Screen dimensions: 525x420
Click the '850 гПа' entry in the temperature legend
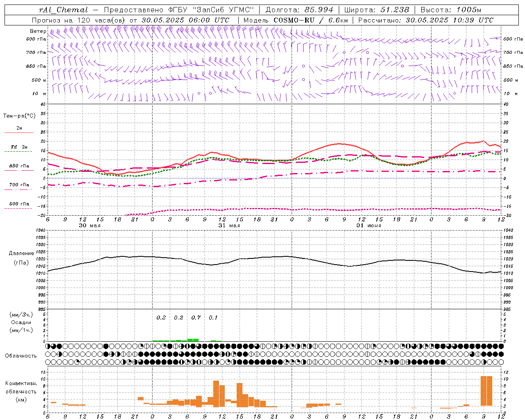(19, 166)
